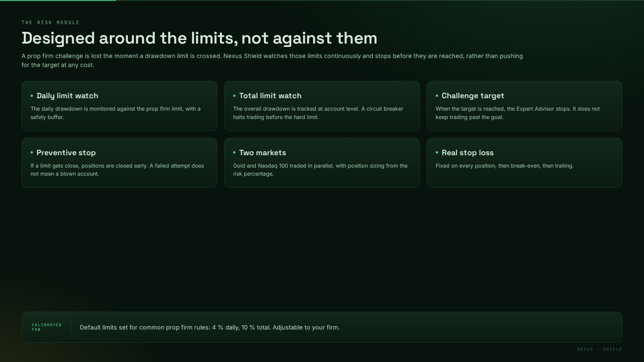Click the green dot beside Daily limit watch
The height and width of the screenshot is (362, 644).
coord(32,96)
